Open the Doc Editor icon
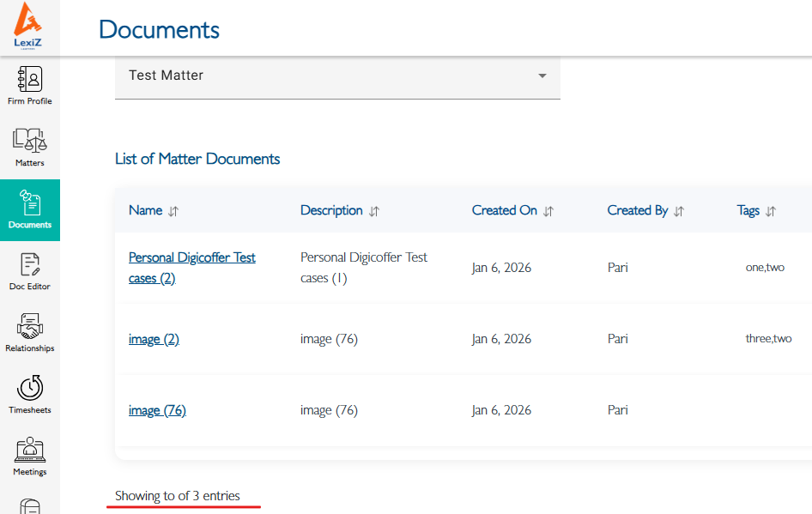Screen dimensions: 812x514 pos(30,265)
